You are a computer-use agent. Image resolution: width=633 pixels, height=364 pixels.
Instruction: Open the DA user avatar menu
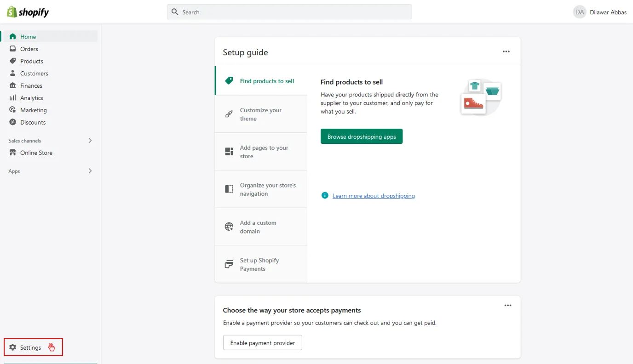(x=579, y=12)
